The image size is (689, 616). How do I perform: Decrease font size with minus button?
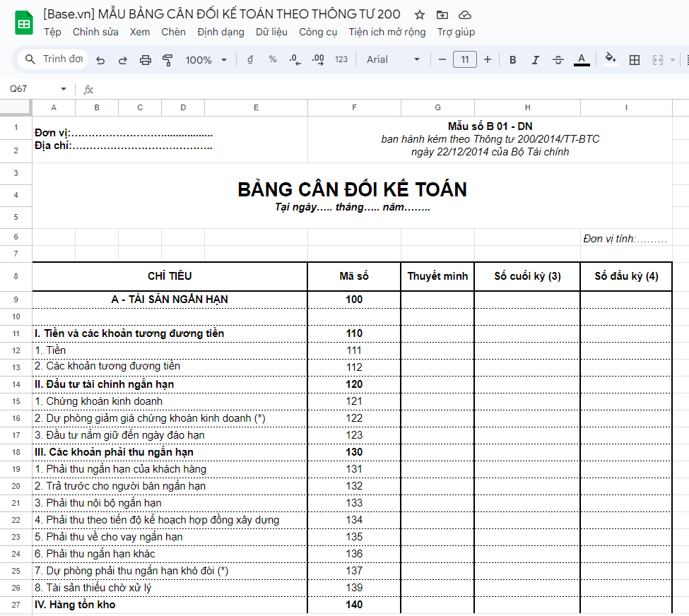click(x=442, y=59)
